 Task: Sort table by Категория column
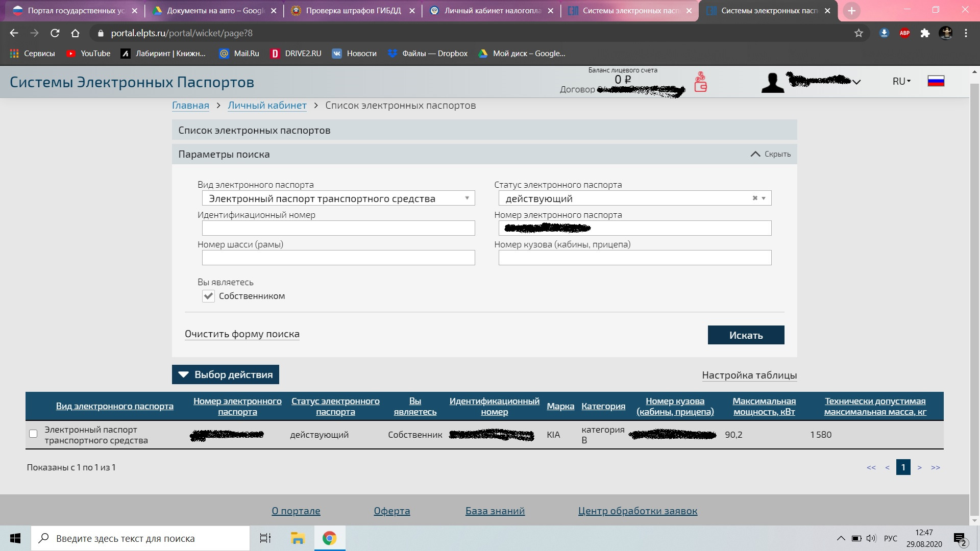pyautogui.click(x=603, y=406)
